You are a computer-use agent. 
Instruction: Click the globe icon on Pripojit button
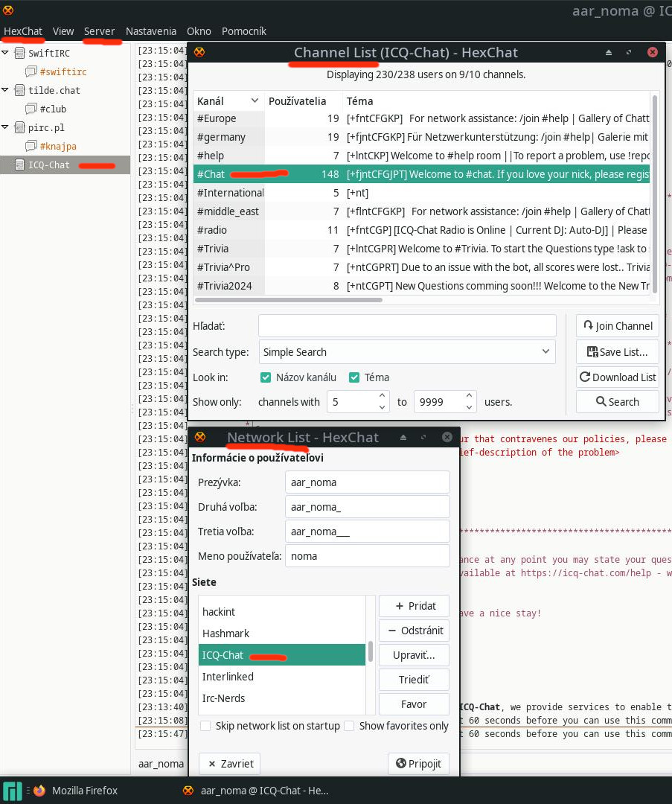[x=401, y=763]
